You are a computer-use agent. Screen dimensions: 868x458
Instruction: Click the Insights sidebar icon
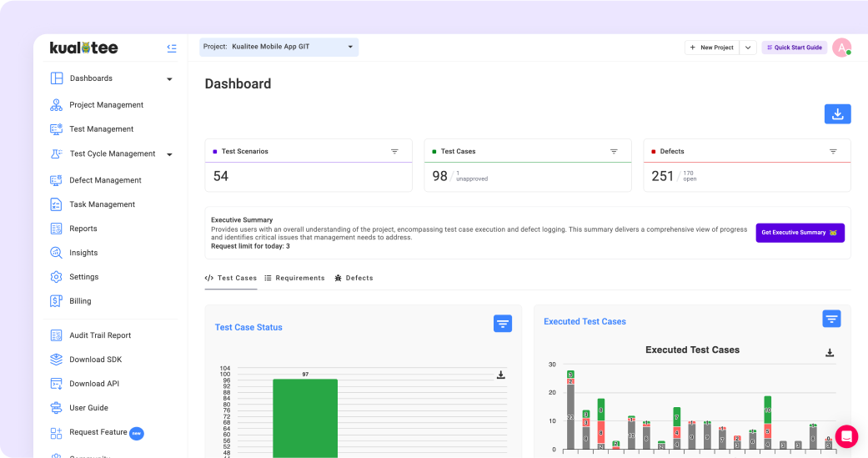click(x=57, y=253)
